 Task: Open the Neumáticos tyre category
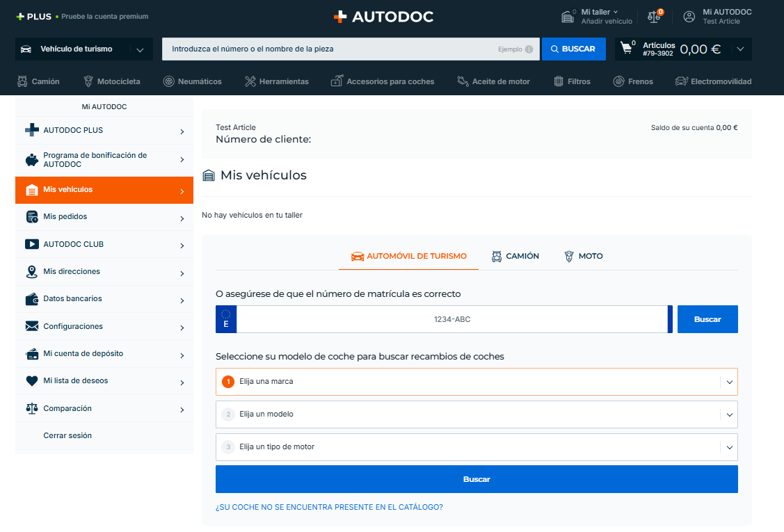193,81
